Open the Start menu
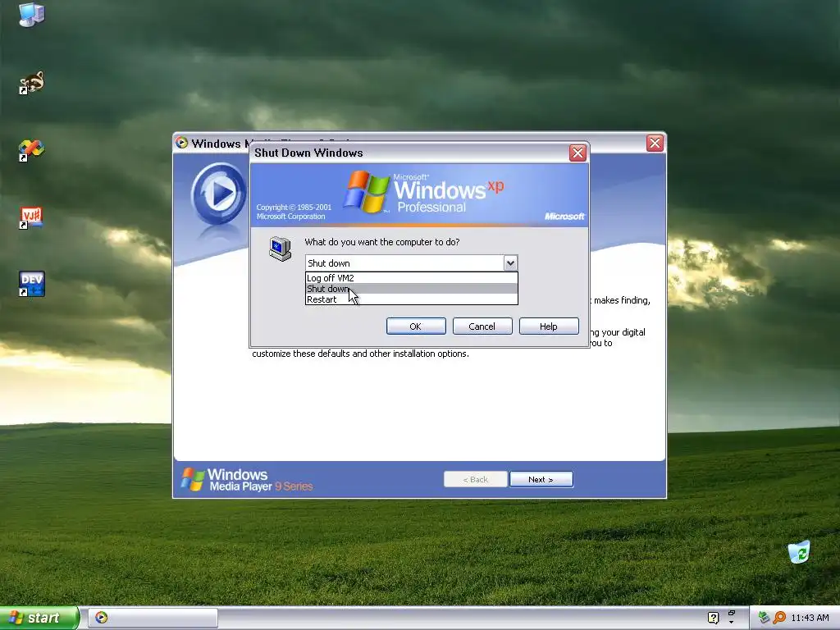This screenshot has height=630, width=840. click(39, 618)
